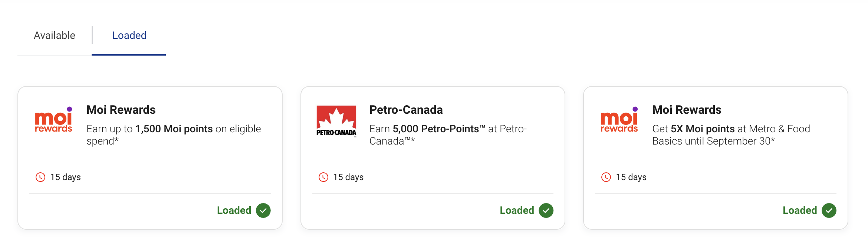Click the green checkmark on the first Loaded offer
Screen dimensions: 868x252
coord(264,210)
